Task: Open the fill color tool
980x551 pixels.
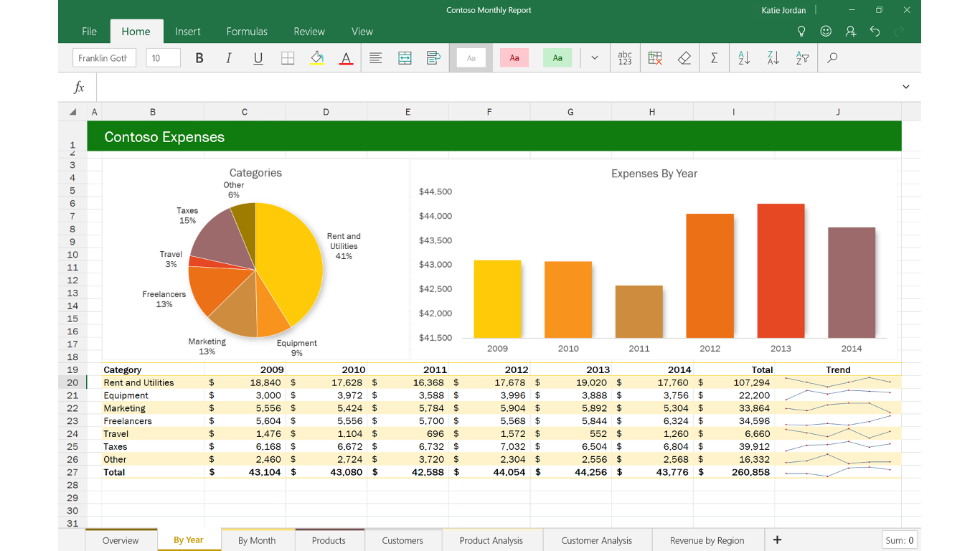Action: tap(316, 57)
